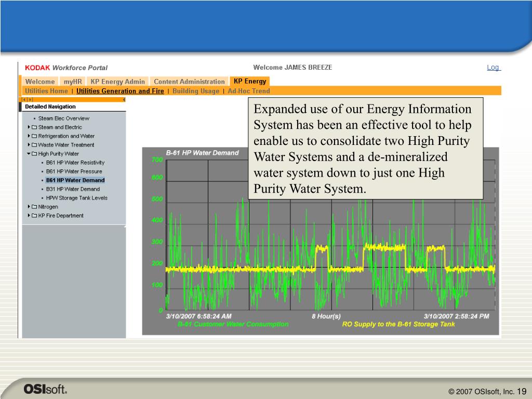Click the folder icon beside High Purity Water

(x=34, y=154)
